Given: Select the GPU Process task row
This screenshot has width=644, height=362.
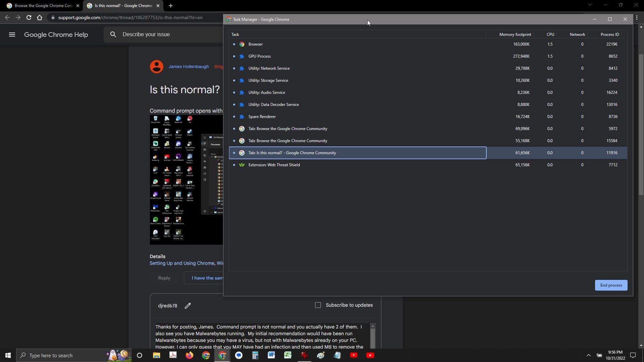Looking at the screenshot, I should pos(428,56).
